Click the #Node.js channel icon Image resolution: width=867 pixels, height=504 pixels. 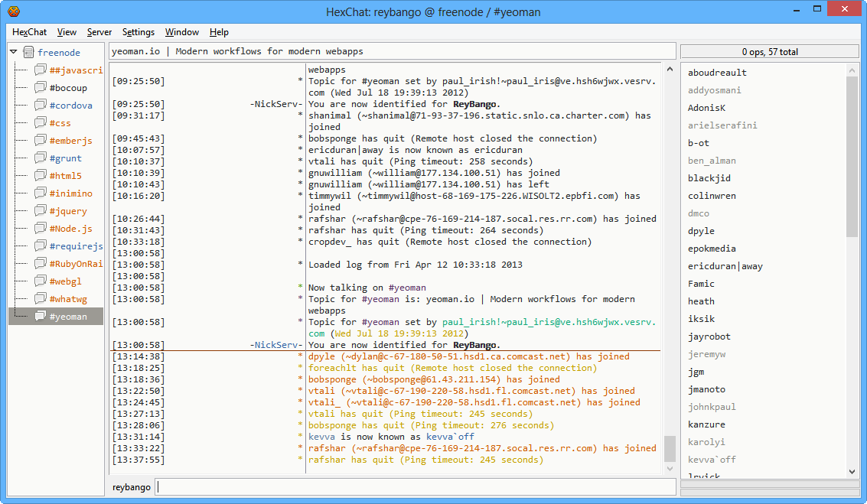coord(40,228)
